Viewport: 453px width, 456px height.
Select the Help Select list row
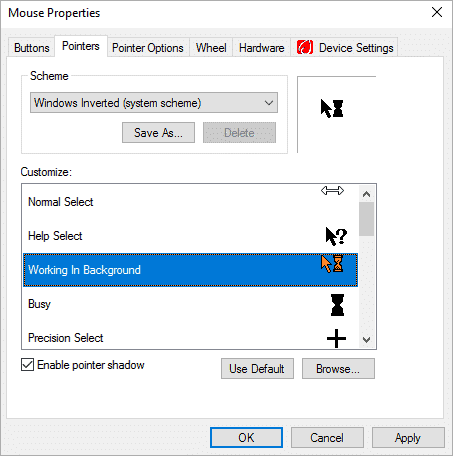click(x=190, y=236)
